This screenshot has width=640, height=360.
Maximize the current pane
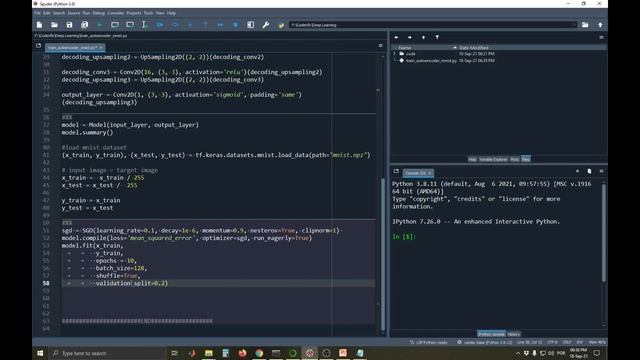251,25
